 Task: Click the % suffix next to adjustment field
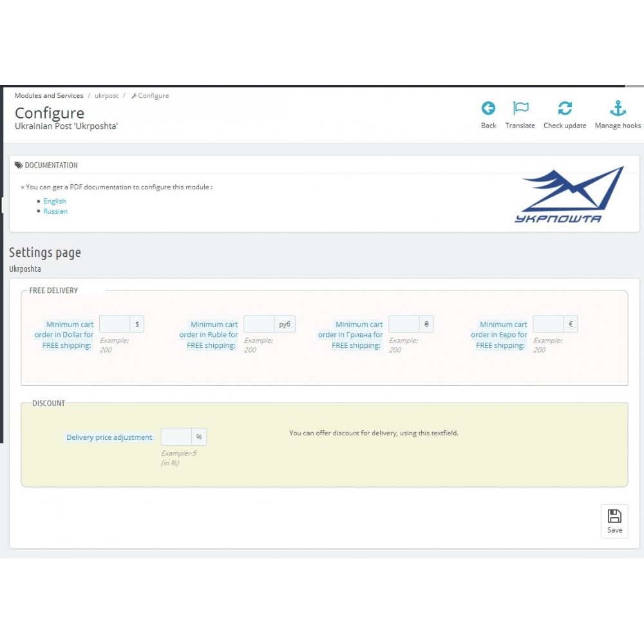point(199,437)
